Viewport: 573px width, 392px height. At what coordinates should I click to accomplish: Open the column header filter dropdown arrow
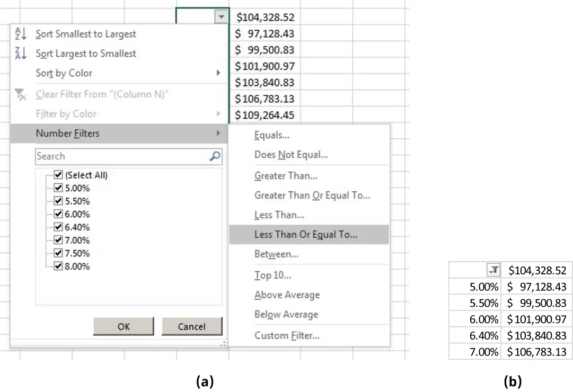[222, 16]
